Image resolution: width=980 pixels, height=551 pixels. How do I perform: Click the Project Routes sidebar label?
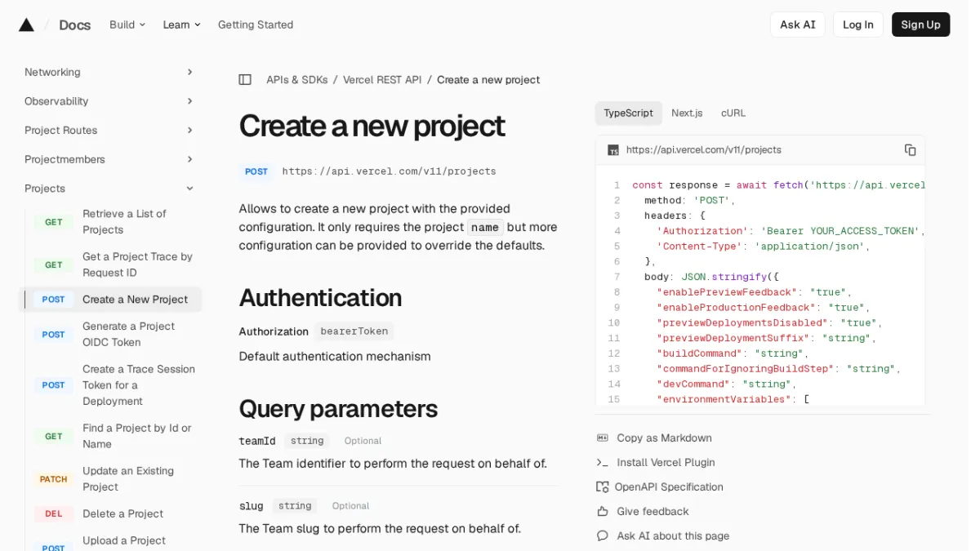(60, 131)
